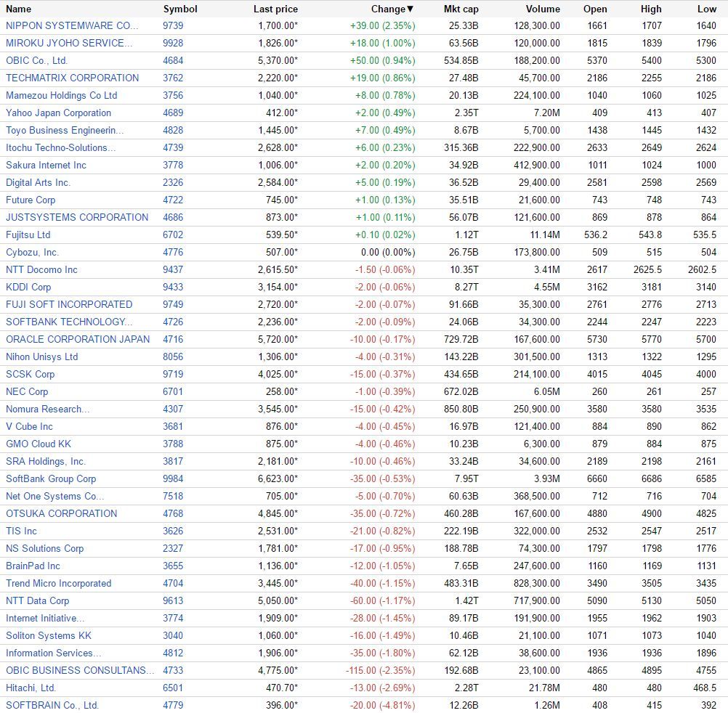Sort table by Change column header
Image resolution: width=728 pixels, height=713 pixels.
tap(392, 9)
